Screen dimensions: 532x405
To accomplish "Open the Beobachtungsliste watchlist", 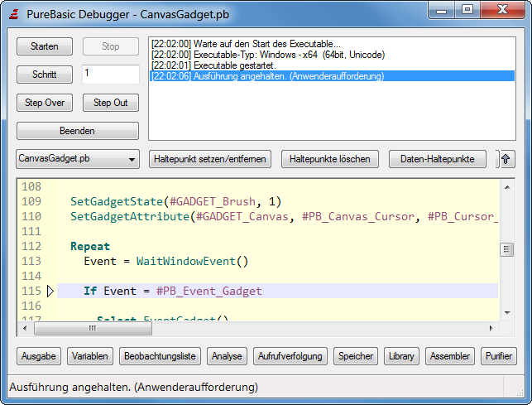I will (160, 356).
